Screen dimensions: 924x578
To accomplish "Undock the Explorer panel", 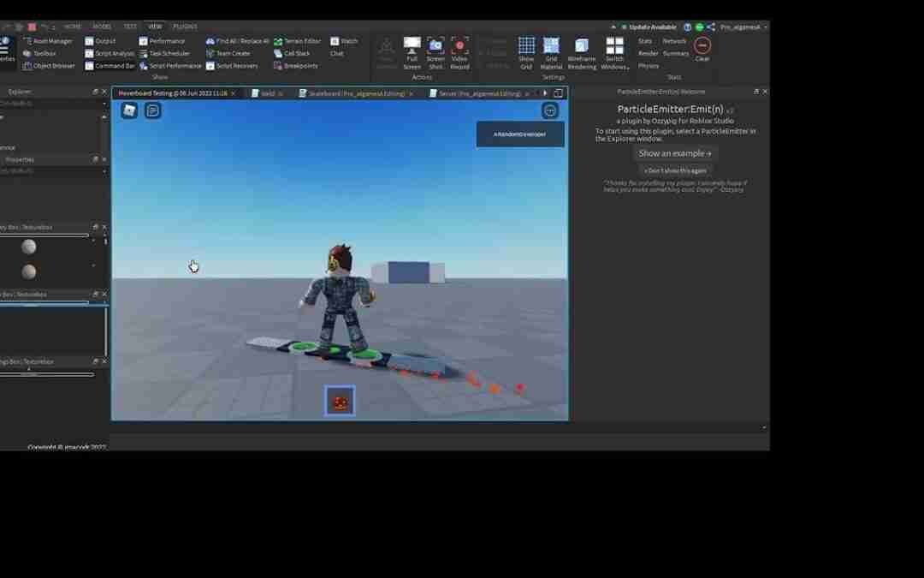I will pos(95,92).
